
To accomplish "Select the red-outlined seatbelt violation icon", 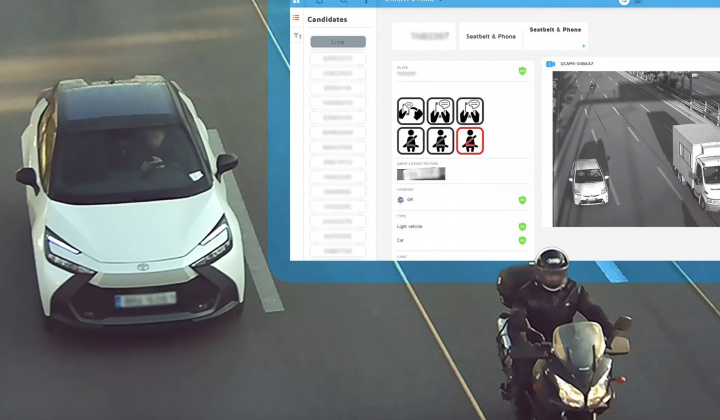I will [470, 141].
